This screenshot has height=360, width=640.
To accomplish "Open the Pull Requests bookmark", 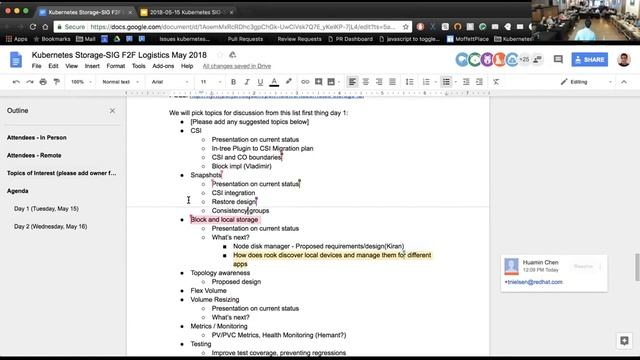I will point(245,39).
